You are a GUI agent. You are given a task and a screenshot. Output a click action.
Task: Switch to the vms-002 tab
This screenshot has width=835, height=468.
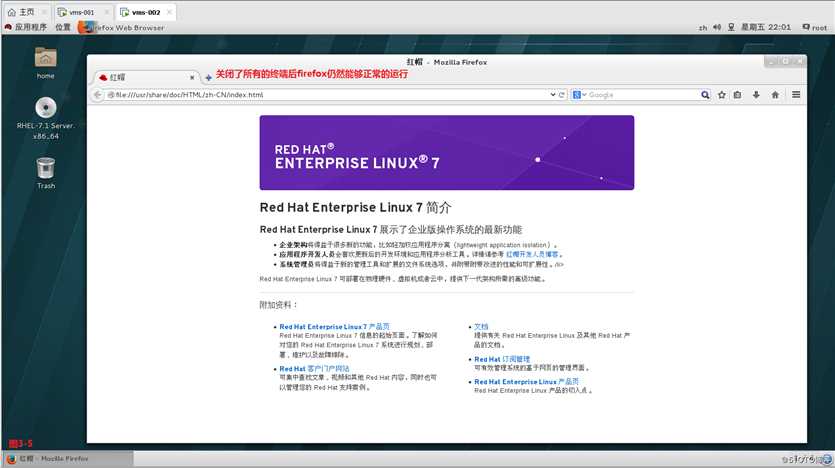tap(144, 12)
